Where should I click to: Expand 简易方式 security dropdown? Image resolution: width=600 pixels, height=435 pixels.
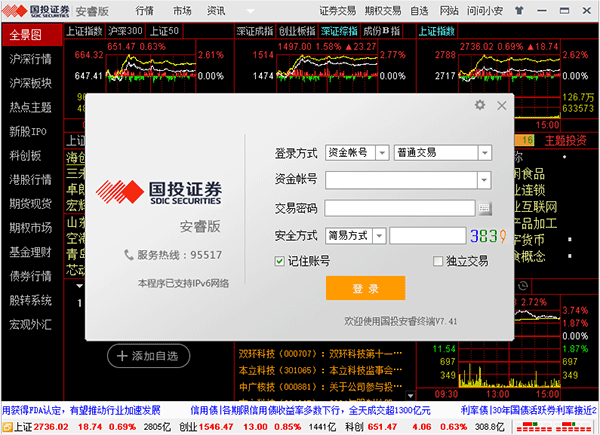click(x=379, y=236)
